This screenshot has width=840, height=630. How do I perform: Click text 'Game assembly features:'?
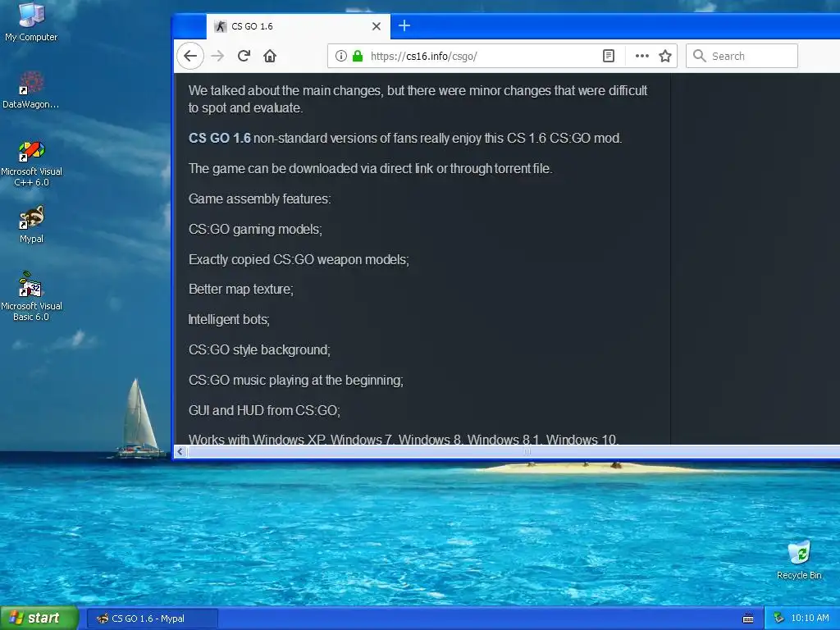click(x=260, y=199)
